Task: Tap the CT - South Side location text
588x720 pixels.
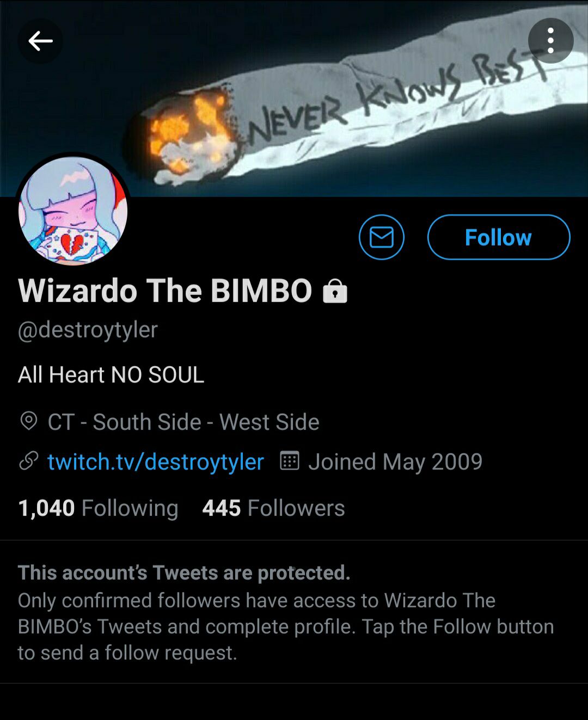Action: tap(183, 422)
